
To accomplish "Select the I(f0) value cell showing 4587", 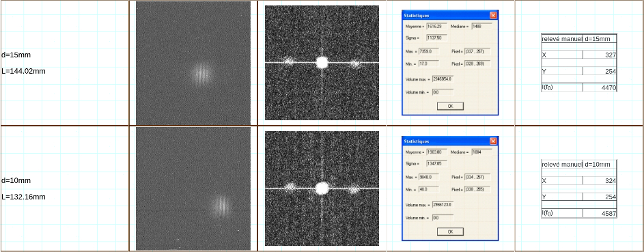I will tap(600, 214).
